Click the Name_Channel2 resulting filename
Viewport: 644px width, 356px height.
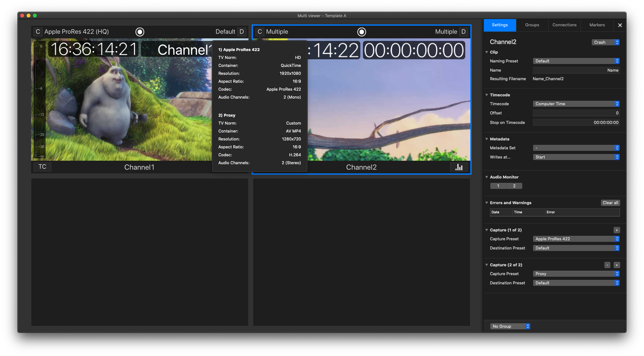pyautogui.click(x=548, y=79)
